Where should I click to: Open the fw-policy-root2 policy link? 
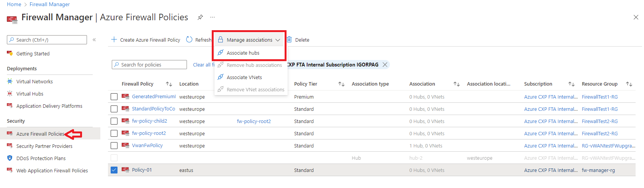pos(149,133)
